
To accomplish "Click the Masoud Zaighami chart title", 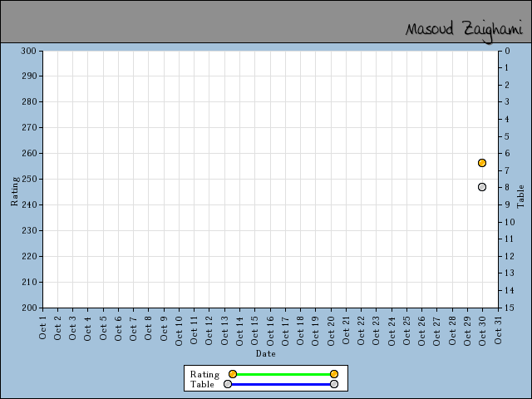I will [464, 29].
